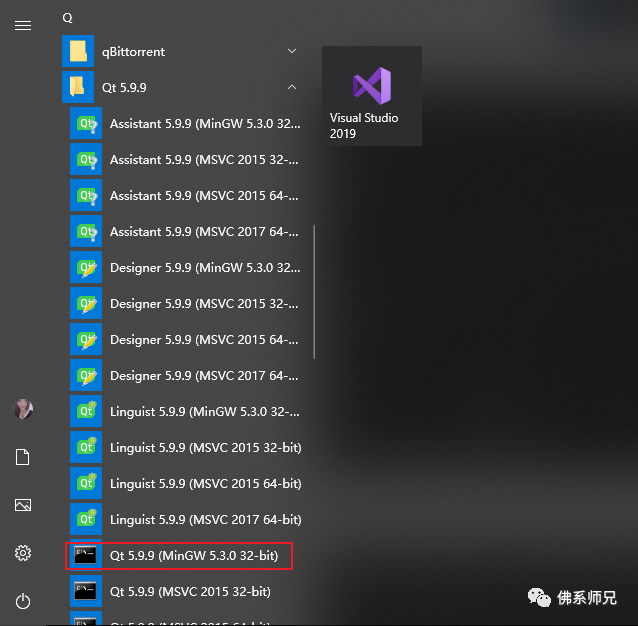Open Settings gear in the sidebar
Screen dimensions: 638x626
coord(23,553)
